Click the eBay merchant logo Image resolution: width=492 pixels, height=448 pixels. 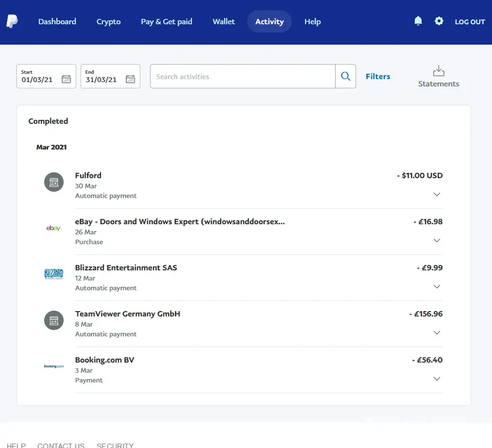(53, 228)
